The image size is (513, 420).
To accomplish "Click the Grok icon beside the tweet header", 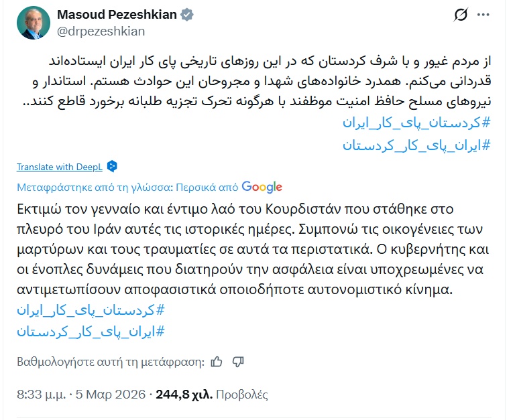I will (x=461, y=15).
